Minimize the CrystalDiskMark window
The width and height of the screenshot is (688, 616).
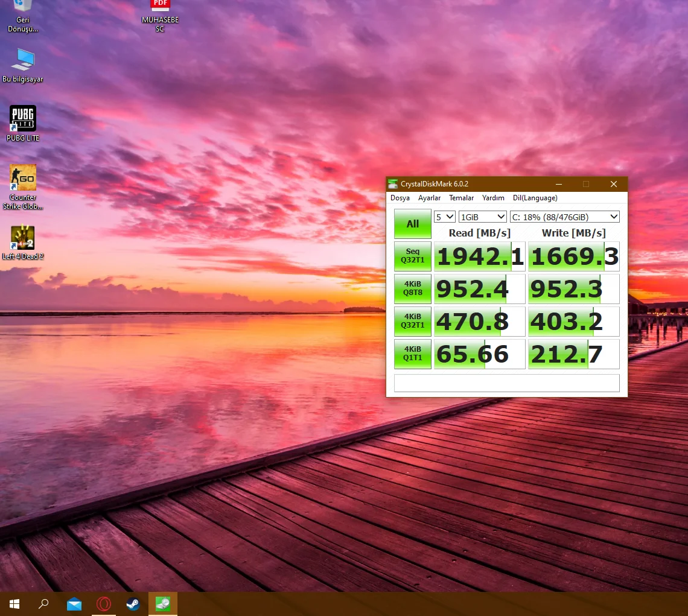(x=559, y=184)
